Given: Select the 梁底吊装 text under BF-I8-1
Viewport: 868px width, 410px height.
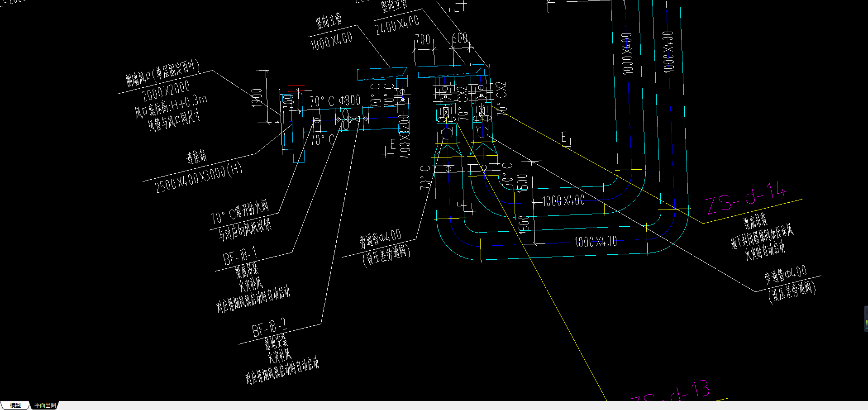Looking at the screenshot, I should (247, 271).
